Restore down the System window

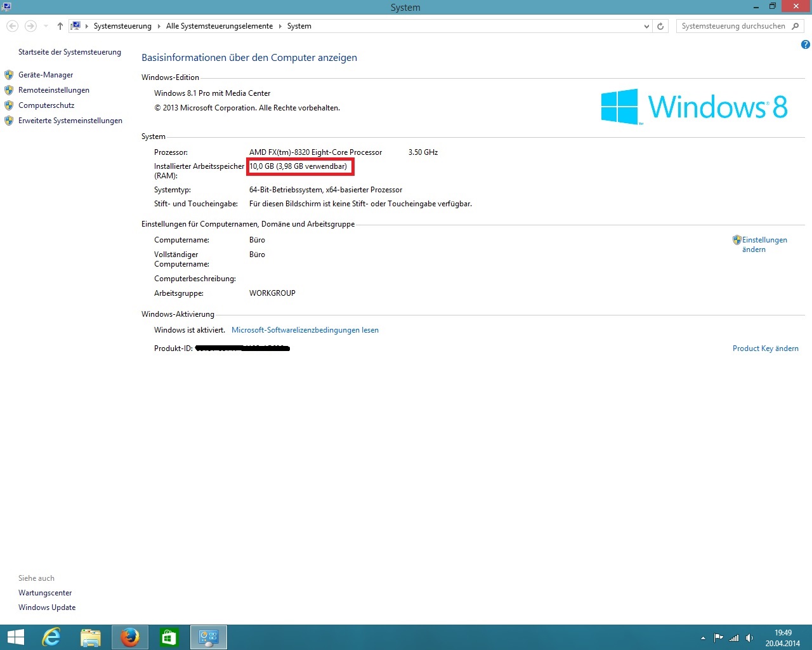pyautogui.click(x=773, y=6)
